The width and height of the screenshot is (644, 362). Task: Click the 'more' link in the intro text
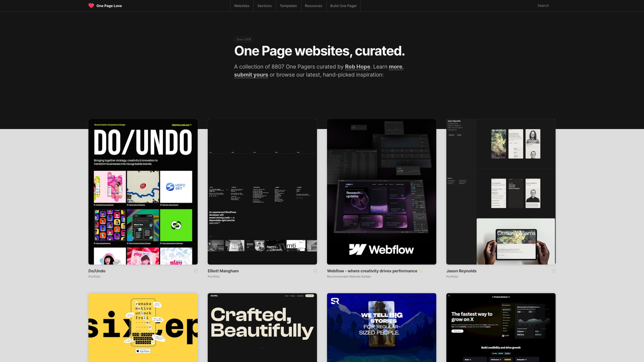click(x=395, y=67)
